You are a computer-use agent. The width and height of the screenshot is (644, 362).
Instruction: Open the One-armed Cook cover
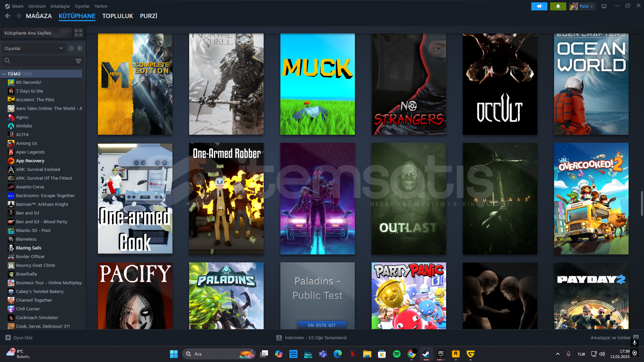pyautogui.click(x=135, y=198)
